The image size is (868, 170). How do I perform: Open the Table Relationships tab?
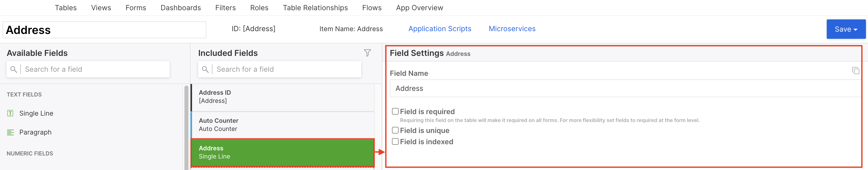[315, 8]
